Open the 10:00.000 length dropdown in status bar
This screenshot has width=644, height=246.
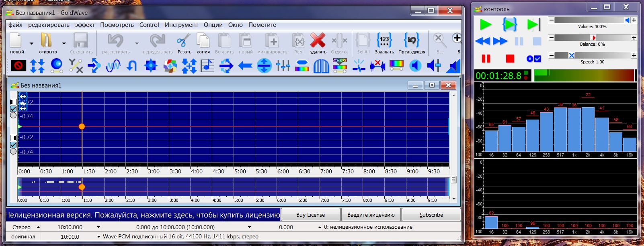tap(98, 227)
